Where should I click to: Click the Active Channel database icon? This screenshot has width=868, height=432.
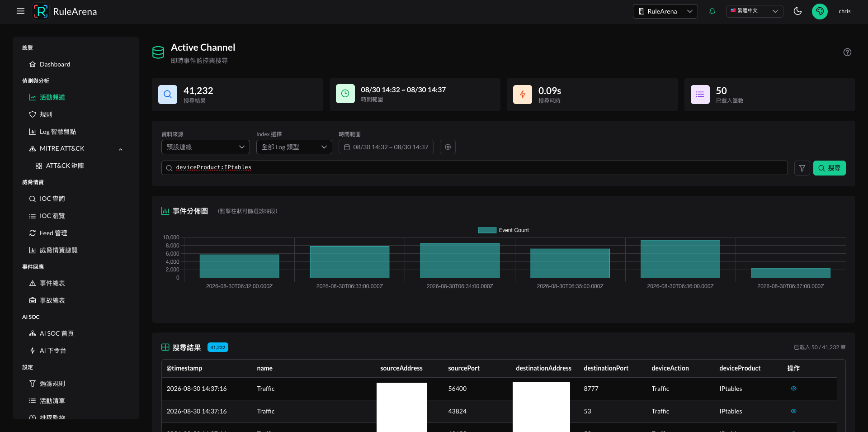(158, 52)
